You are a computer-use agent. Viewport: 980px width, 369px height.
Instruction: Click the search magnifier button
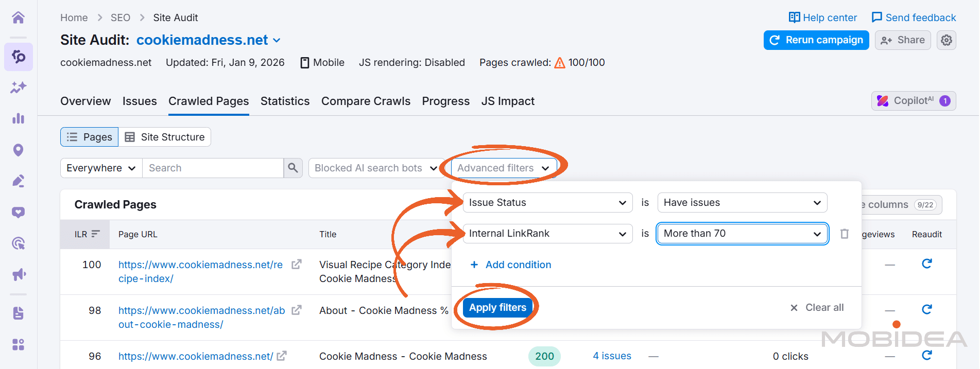click(x=293, y=168)
